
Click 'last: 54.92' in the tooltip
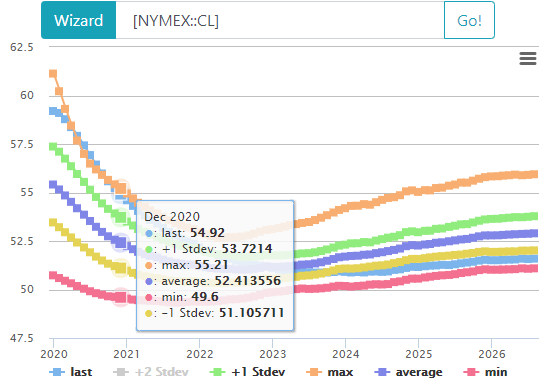(185, 233)
